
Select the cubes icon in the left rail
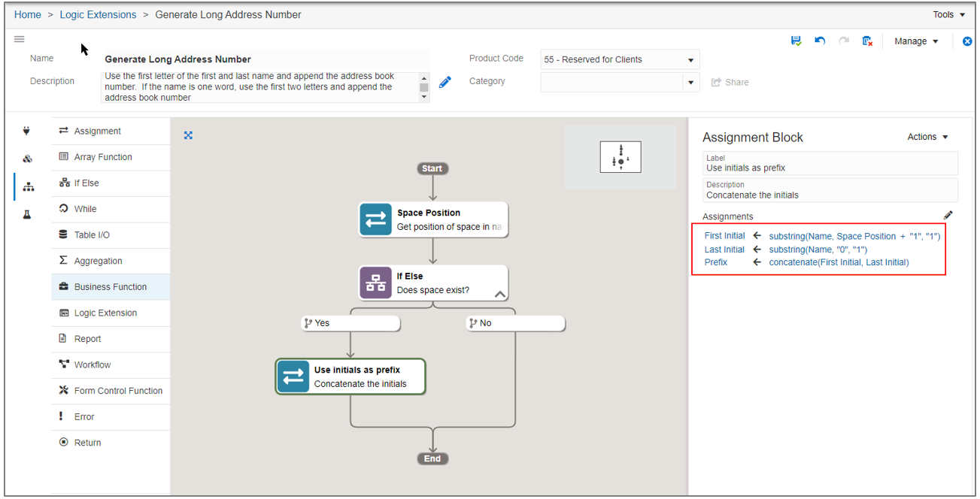point(26,157)
